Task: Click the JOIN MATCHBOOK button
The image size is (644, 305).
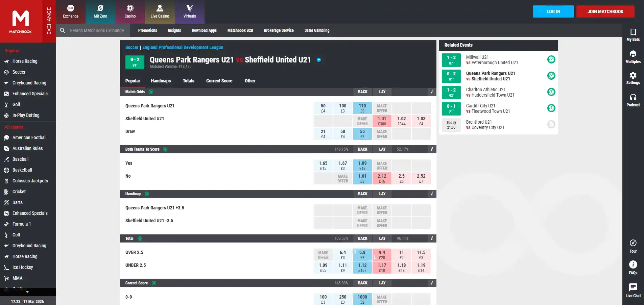Action: point(605,11)
